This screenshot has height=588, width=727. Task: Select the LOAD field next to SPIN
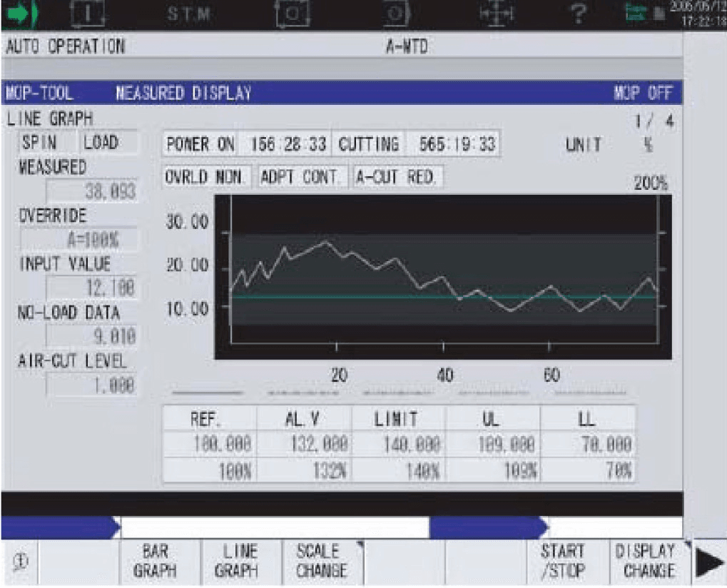pos(108,142)
